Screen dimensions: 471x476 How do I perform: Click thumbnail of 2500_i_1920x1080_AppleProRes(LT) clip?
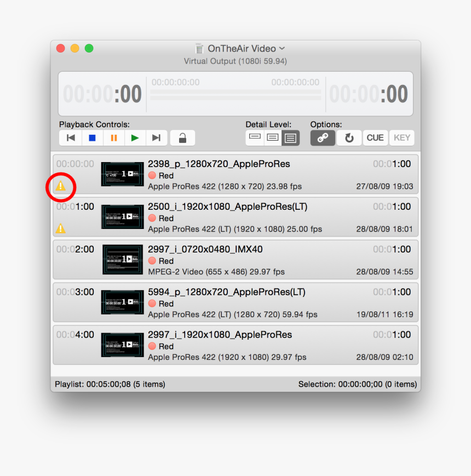pos(122,217)
